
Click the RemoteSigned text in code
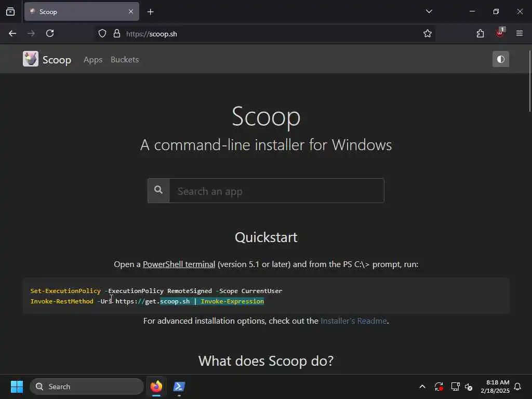189,291
